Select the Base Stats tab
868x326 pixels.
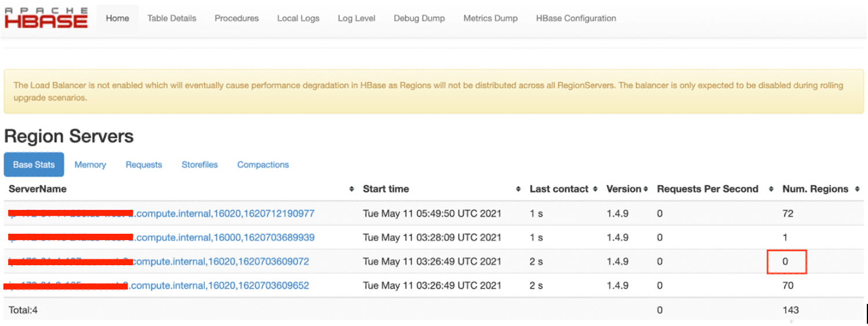pos(34,165)
